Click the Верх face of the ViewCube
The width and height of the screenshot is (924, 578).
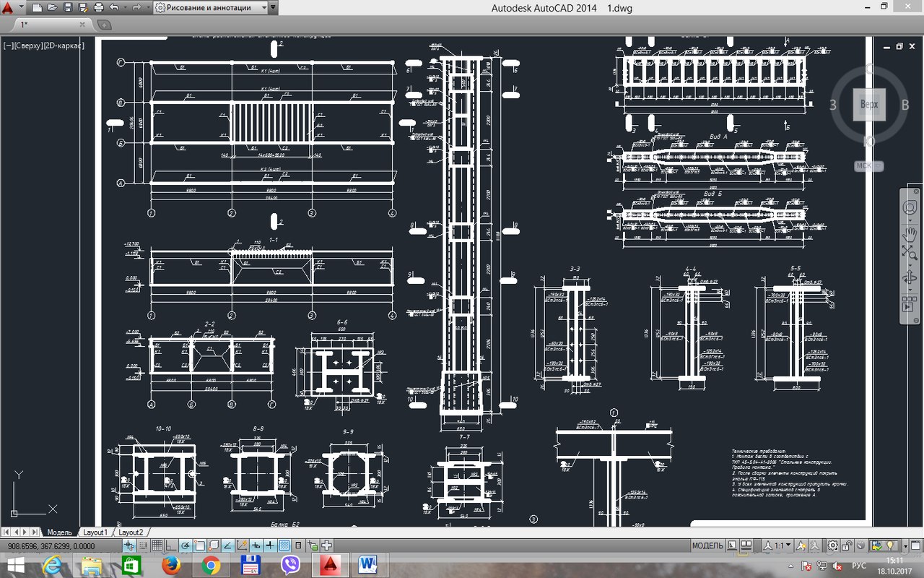[869, 105]
